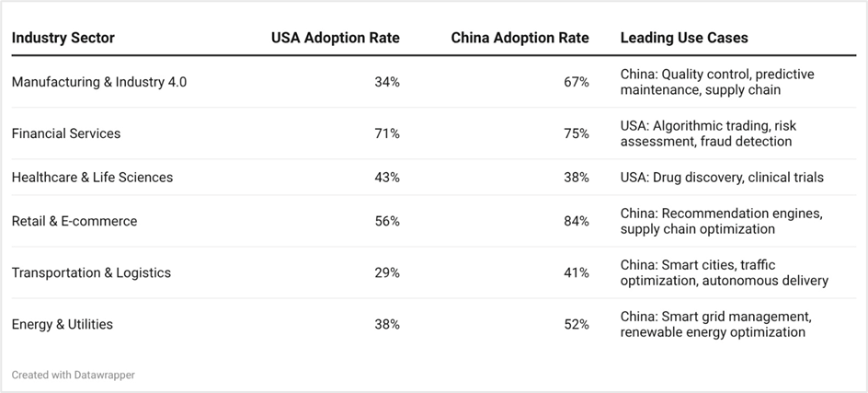The height and width of the screenshot is (393, 868).
Task: Click the China Adoption Rate header
Action: pos(520,38)
